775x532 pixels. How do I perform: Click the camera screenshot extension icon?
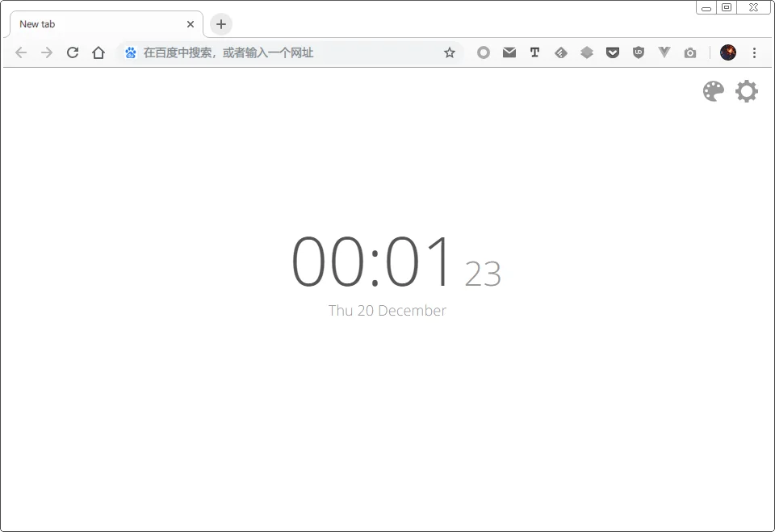[690, 52]
